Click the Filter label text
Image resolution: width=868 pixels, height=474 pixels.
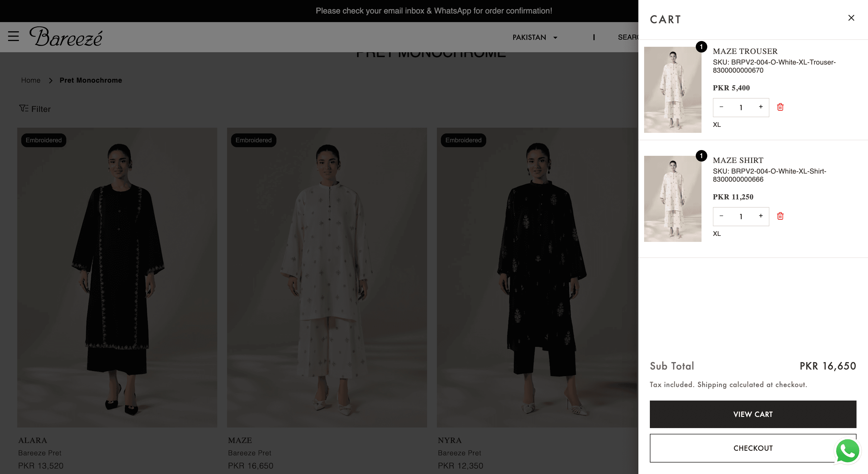(x=41, y=109)
